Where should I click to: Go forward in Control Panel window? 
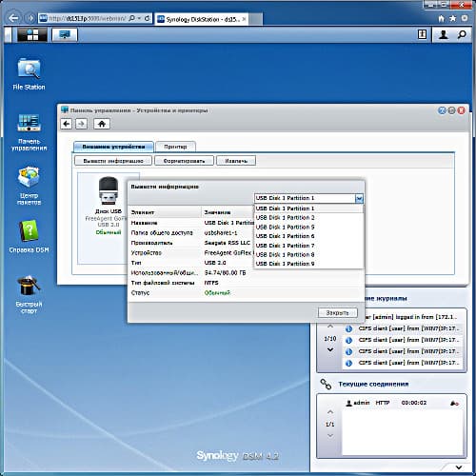click(81, 124)
